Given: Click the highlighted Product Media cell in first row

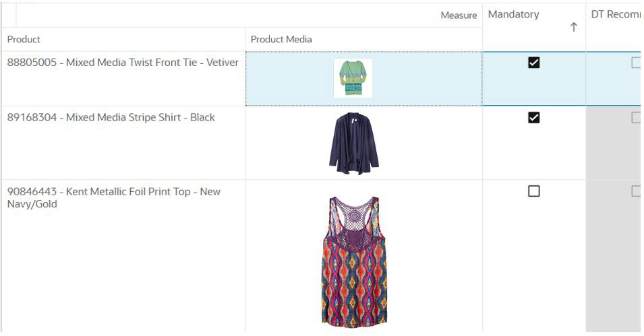Looking at the screenshot, I should tap(364, 78).
